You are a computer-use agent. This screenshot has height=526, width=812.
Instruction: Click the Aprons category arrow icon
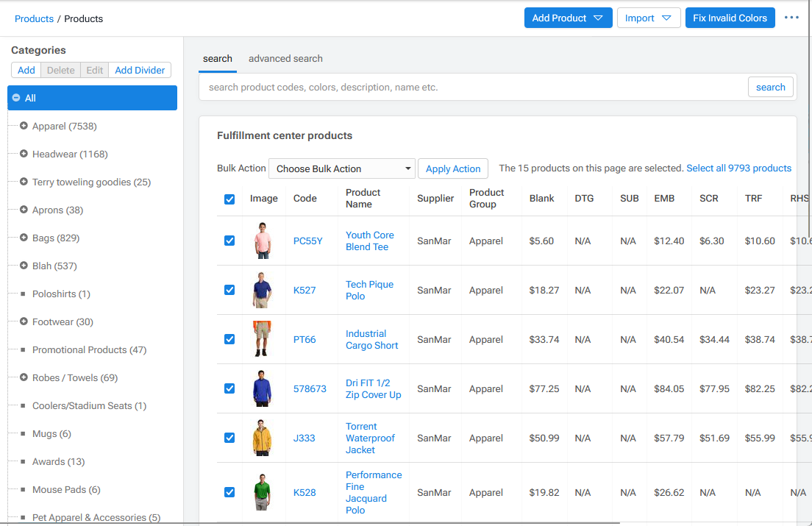24,210
